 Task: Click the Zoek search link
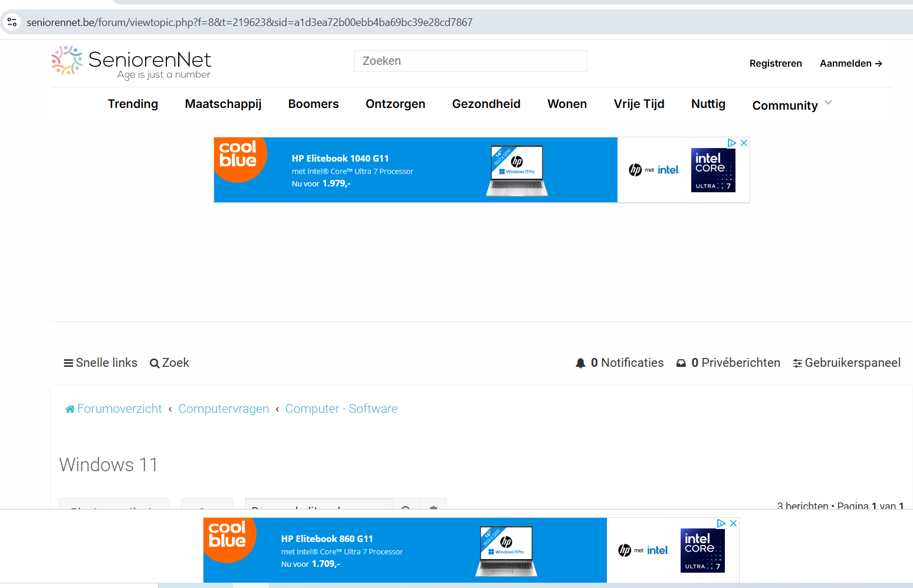tap(169, 363)
